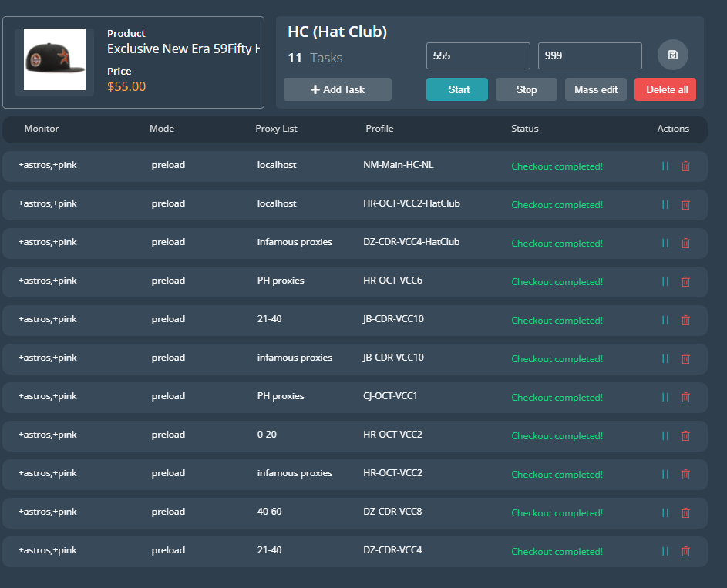Select profile NM-Main-HC-NL cell
Viewport: 727px width, 588px height.
pos(399,164)
